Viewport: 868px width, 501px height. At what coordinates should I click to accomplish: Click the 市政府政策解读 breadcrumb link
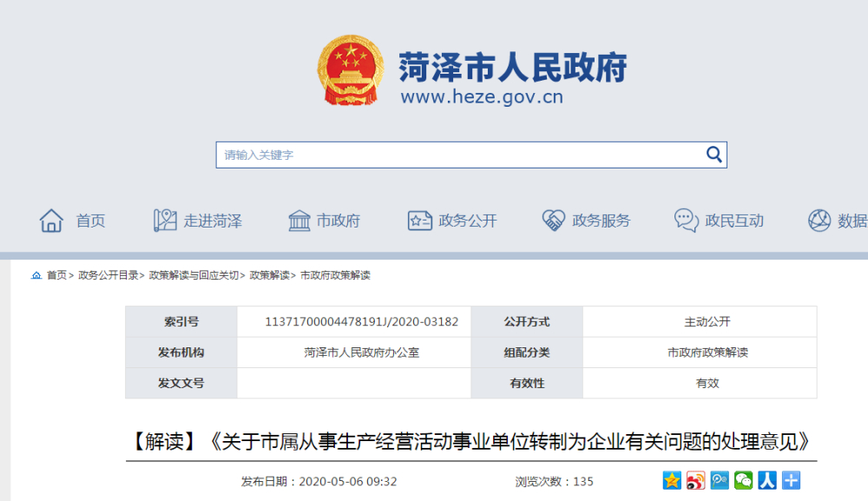335,275
